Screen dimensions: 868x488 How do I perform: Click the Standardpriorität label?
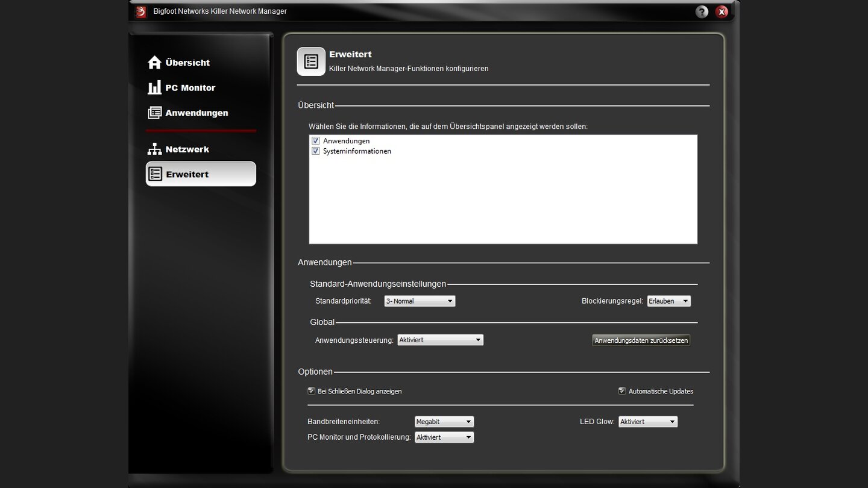coord(344,301)
